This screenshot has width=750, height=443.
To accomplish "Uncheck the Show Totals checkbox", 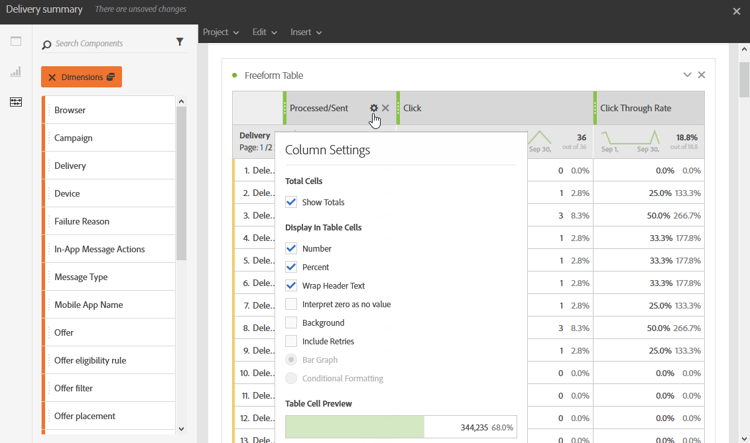I will [x=291, y=202].
